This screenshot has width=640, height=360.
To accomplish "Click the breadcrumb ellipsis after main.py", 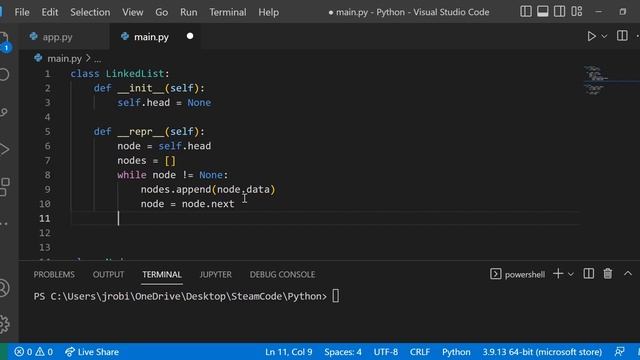I will [98, 60].
